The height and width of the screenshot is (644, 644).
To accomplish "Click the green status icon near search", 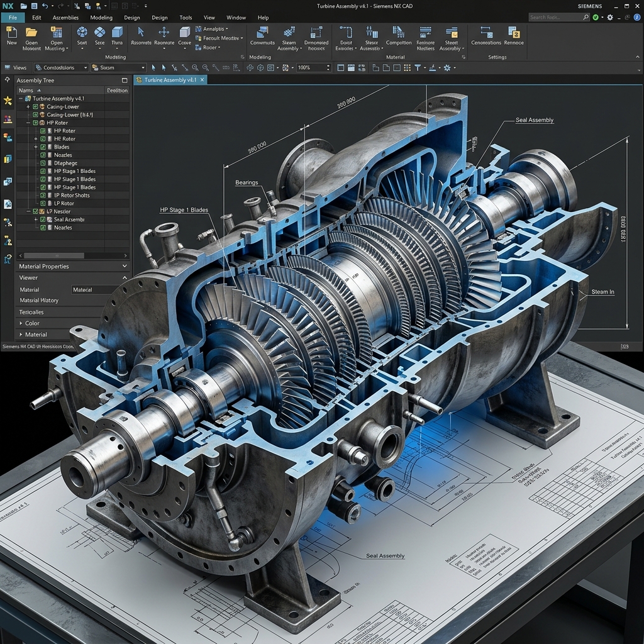I will pyautogui.click(x=596, y=17).
